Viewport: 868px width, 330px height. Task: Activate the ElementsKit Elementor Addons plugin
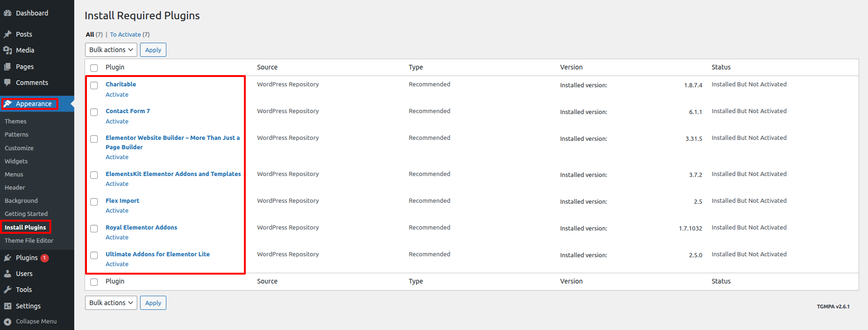coord(117,184)
